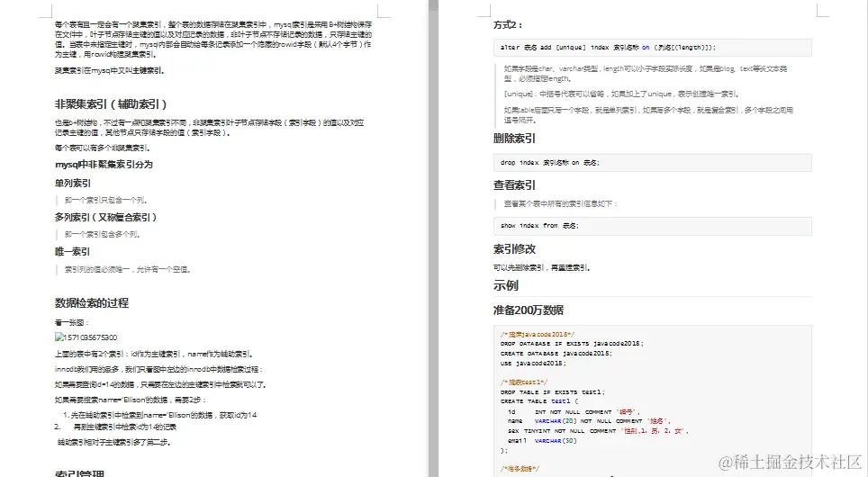Image resolution: width=868 pixels, height=477 pixels.
Task: Click the line about querying id=14 data
Action: [160, 384]
